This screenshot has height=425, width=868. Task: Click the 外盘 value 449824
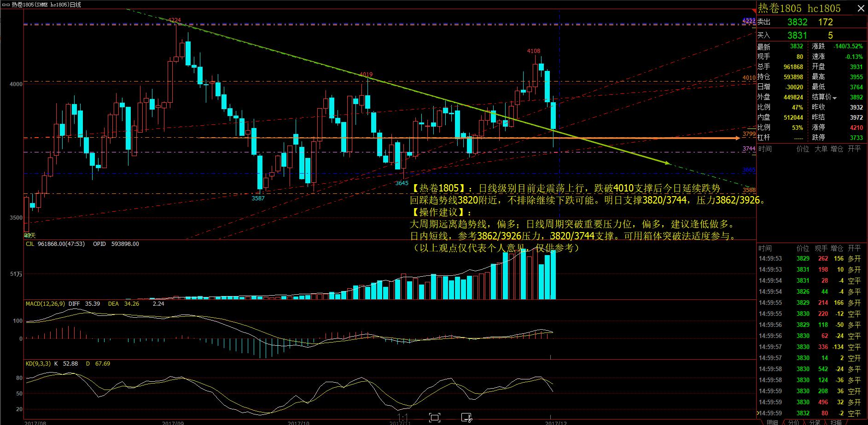(793, 97)
